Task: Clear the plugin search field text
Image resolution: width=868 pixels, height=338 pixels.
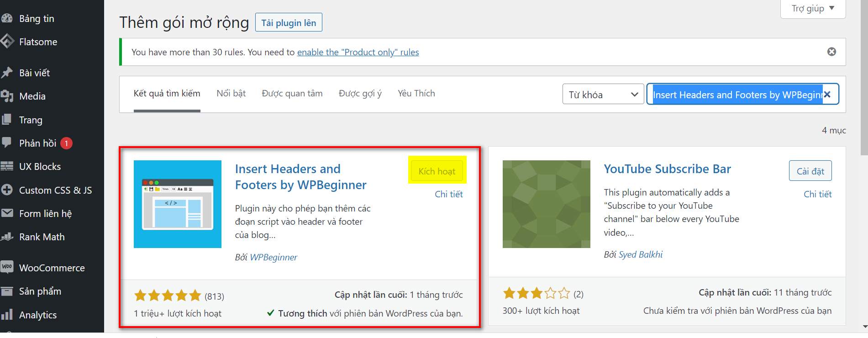Action: [827, 94]
